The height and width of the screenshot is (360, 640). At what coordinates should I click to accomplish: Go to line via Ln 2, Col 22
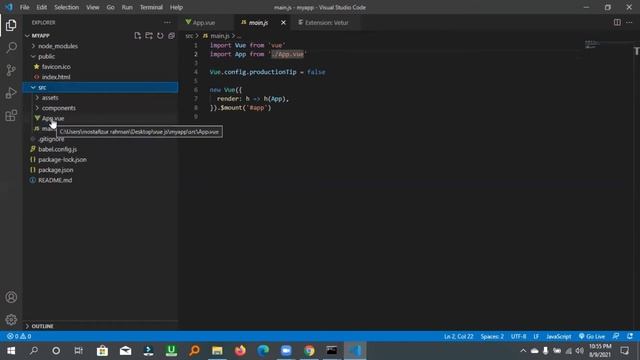pyautogui.click(x=458, y=336)
